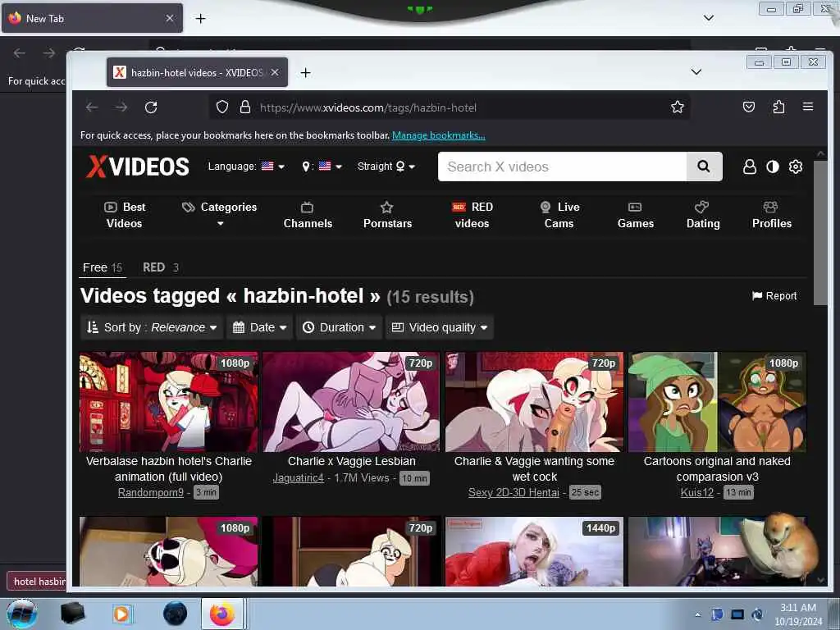Go back in the background Firefox window
The height and width of the screenshot is (630, 840).
[20, 53]
